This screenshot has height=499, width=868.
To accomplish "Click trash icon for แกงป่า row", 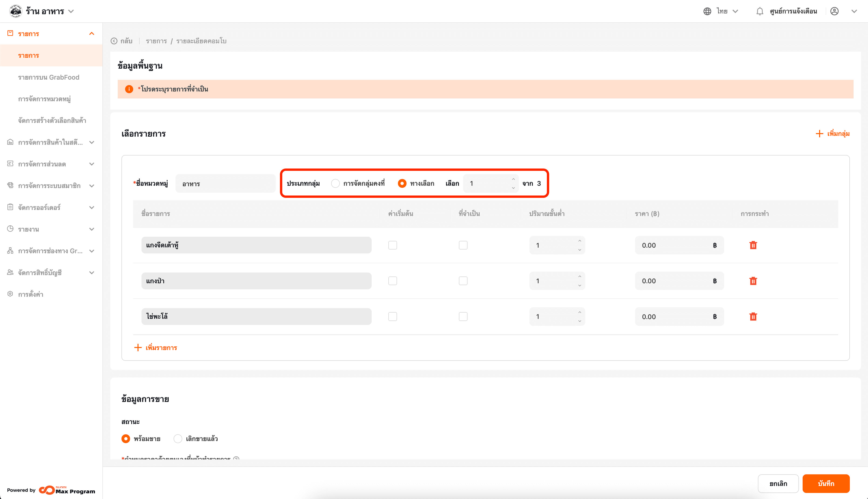I will click(x=753, y=281).
